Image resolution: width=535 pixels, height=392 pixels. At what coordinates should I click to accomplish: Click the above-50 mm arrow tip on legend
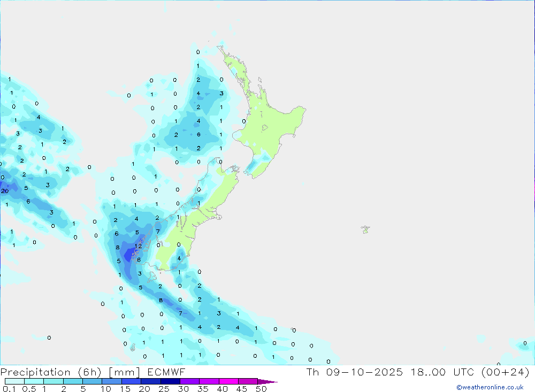(x=267, y=381)
